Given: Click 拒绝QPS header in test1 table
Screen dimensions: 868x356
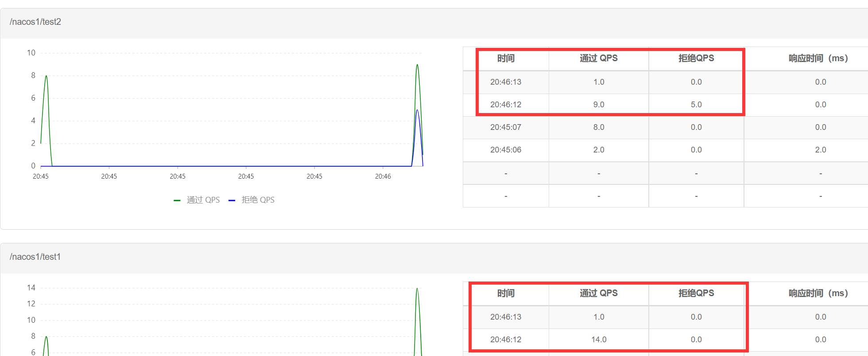Looking at the screenshot, I should coord(696,293).
